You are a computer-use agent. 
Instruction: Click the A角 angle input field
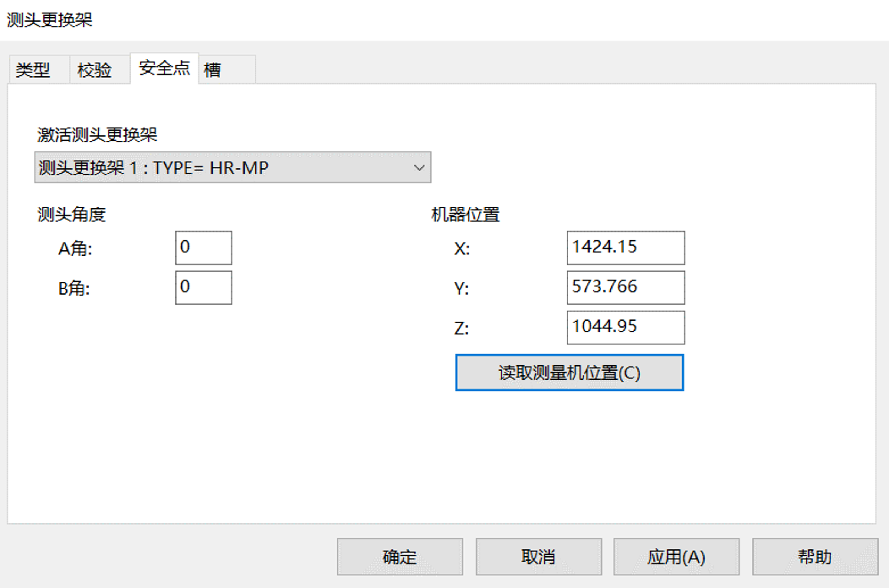[204, 248]
